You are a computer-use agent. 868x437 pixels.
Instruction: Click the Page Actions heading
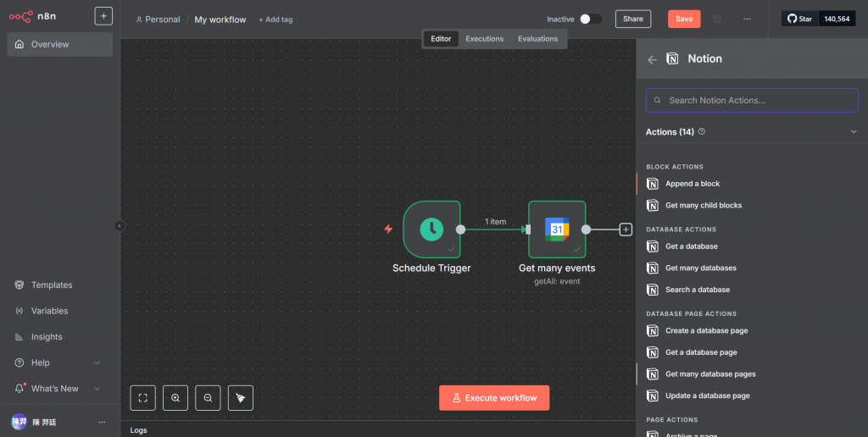671,420
